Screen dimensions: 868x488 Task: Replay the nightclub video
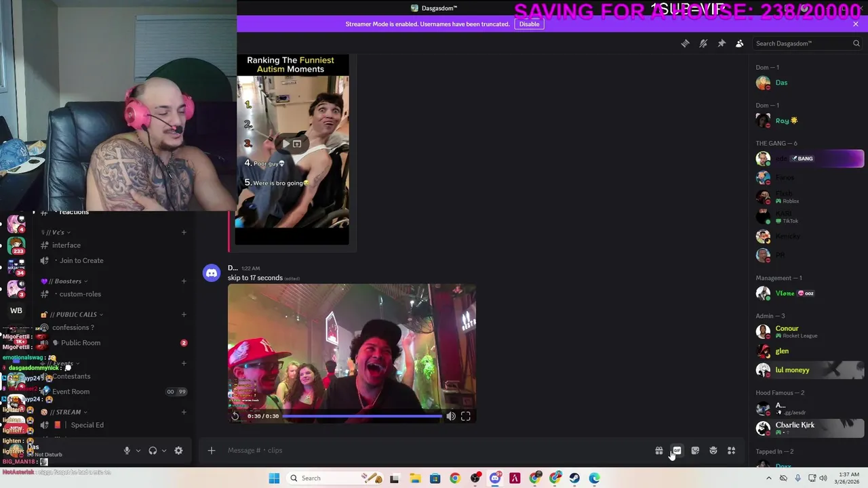(235, 416)
